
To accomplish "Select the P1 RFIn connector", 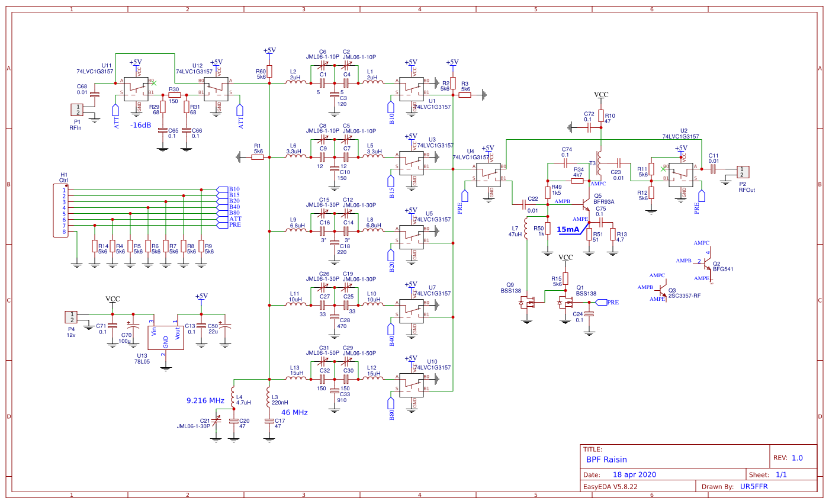I will pyautogui.click(x=77, y=110).
